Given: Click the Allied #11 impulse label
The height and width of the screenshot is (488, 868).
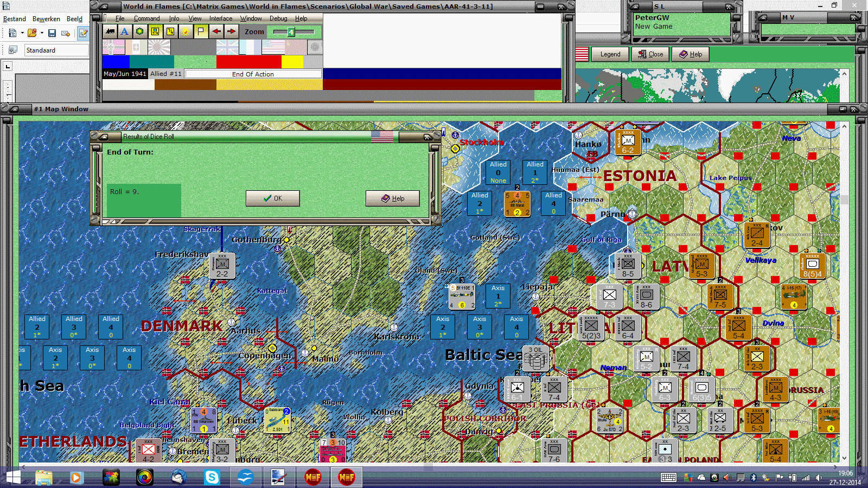Looking at the screenshot, I should pos(166,74).
